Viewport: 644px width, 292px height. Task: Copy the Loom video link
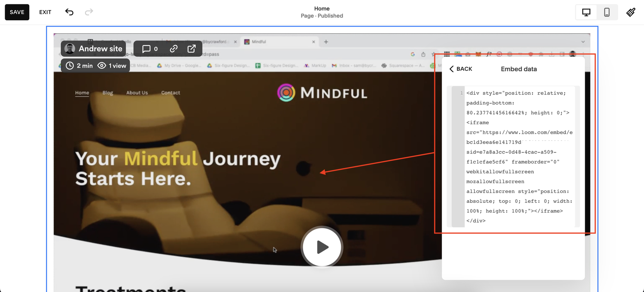tap(173, 48)
